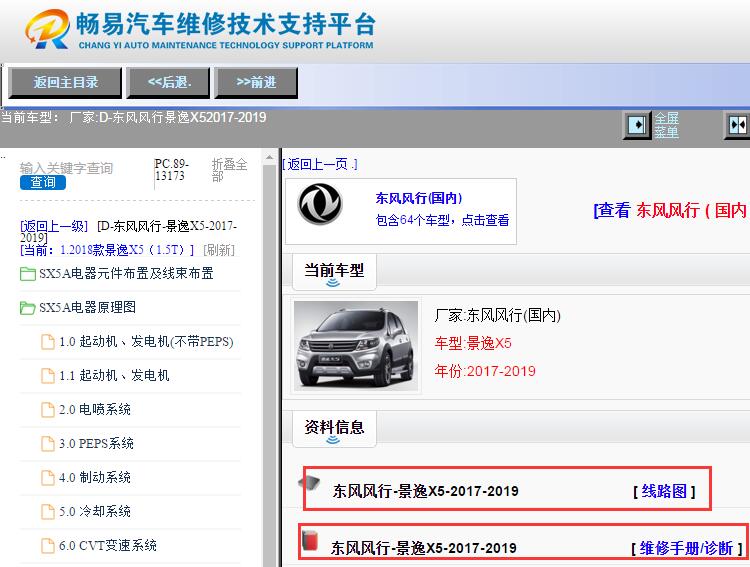Open 1.0 起动机、发电机(不带PEPS) document
This screenshot has height=567, width=750.
pos(146,342)
